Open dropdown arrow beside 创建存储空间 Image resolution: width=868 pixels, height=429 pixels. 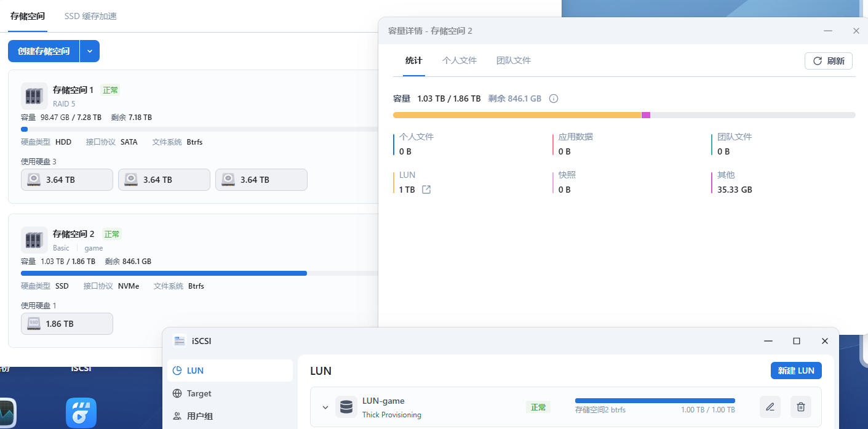(x=90, y=51)
